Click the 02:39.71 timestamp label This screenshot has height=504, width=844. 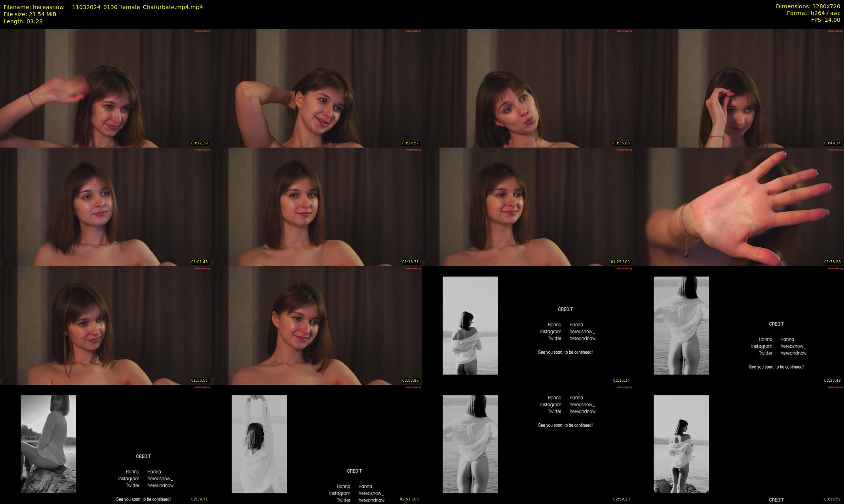[199, 499]
